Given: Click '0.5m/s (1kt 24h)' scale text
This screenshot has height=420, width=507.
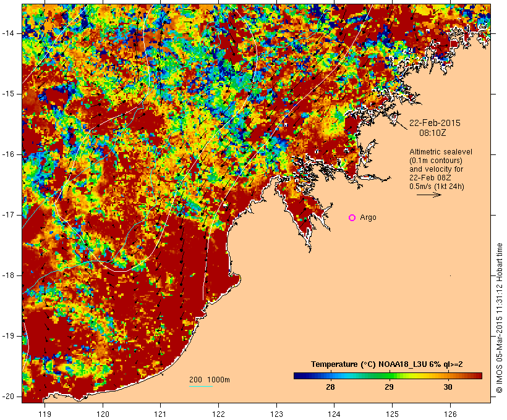Looking at the screenshot, I should click(x=437, y=187).
